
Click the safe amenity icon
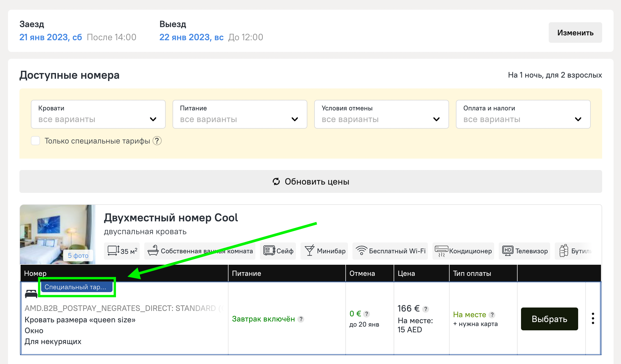(269, 251)
